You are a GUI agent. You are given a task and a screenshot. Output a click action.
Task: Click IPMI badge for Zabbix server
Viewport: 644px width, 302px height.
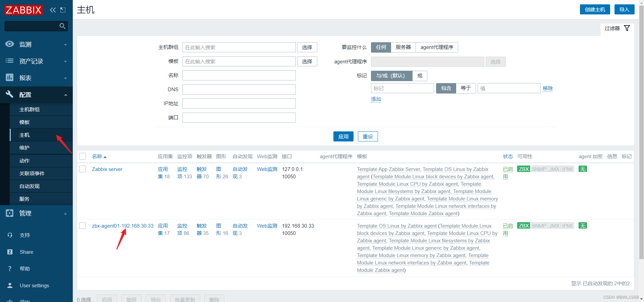tap(568, 169)
